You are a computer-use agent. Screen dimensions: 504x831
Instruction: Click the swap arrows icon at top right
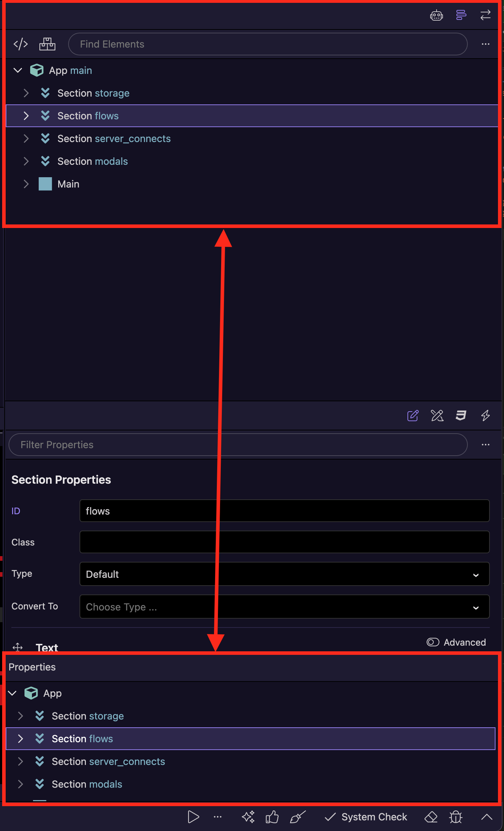pos(485,15)
